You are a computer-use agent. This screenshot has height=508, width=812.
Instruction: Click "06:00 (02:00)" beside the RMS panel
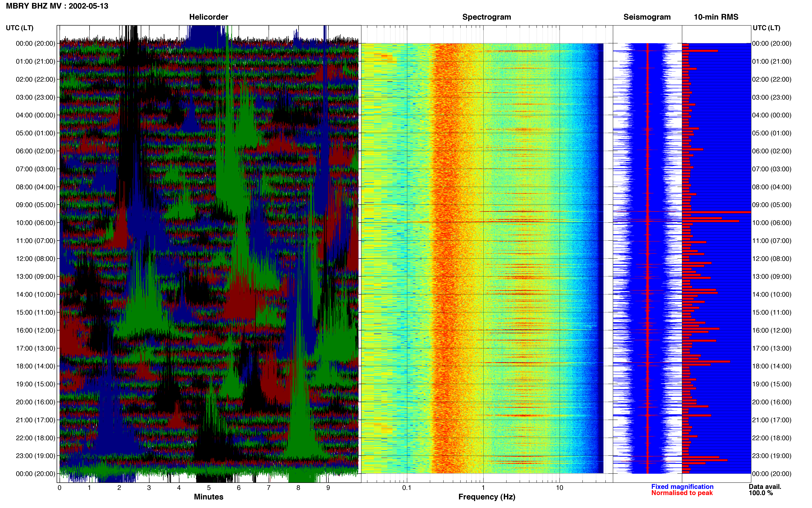(x=772, y=151)
